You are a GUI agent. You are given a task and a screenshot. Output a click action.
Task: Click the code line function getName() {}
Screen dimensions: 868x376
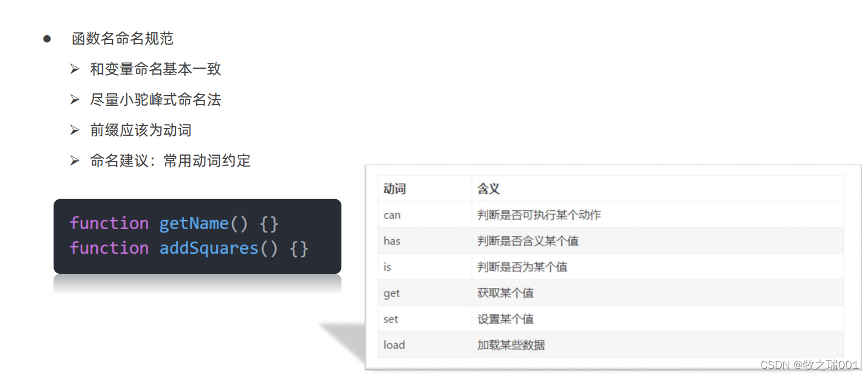[x=174, y=224]
